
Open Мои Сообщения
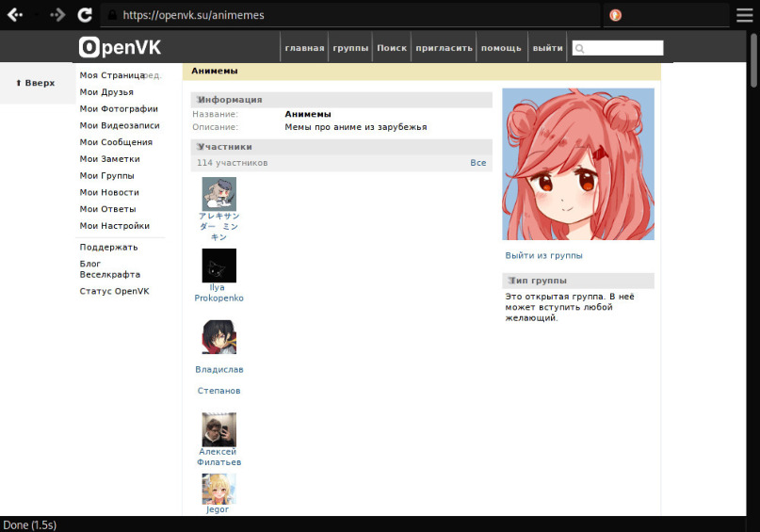(116, 142)
